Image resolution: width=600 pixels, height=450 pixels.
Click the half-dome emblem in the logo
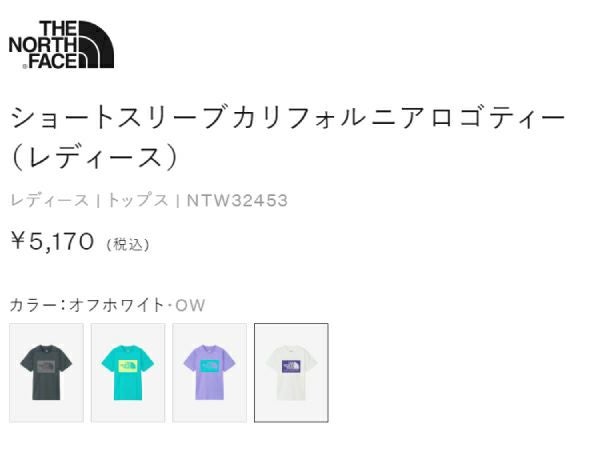point(96,45)
